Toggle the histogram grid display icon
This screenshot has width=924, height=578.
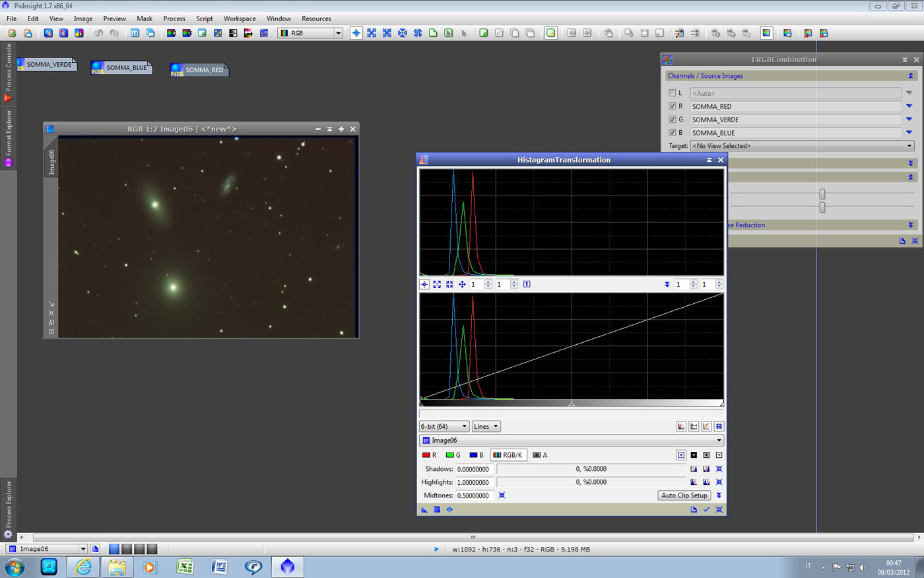(x=719, y=426)
